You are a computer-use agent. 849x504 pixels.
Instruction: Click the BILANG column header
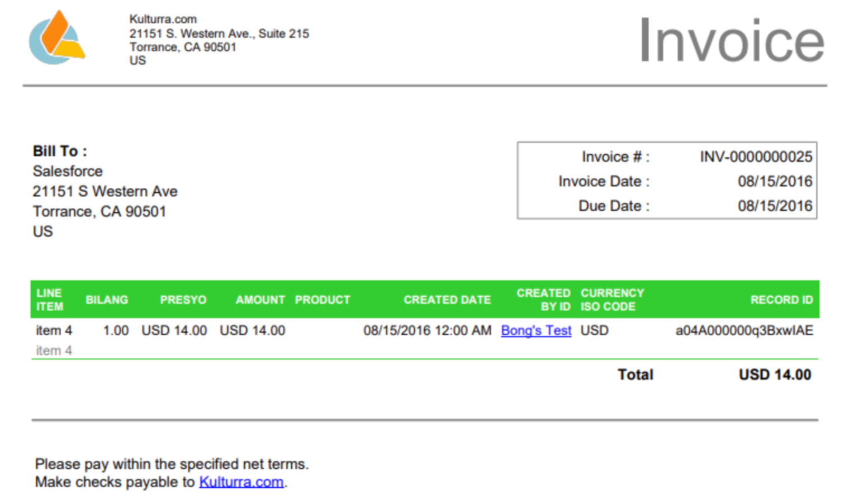107,300
